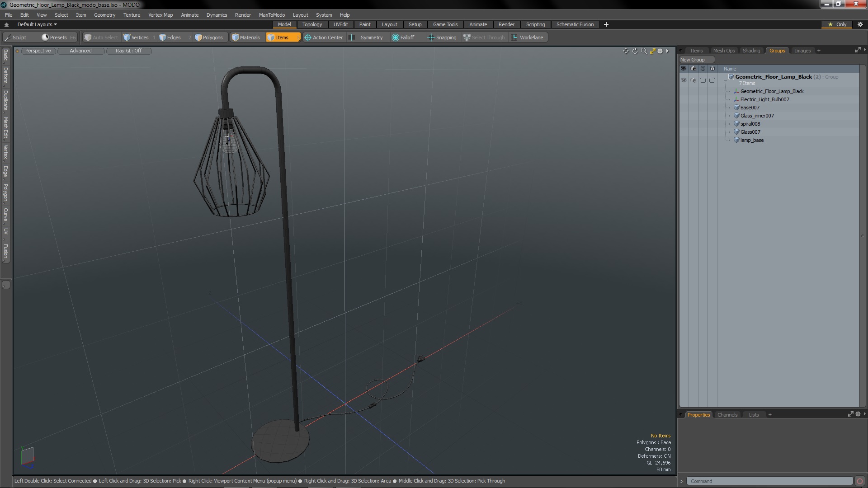Open the Properties panel arrow menu

point(864,414)
